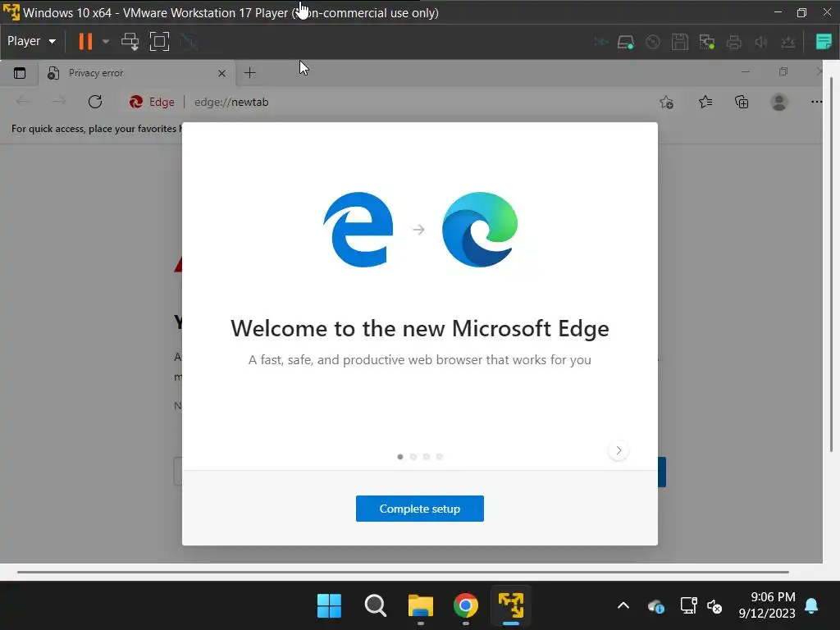Click the Complete setup button
Screen dimensions: 840x630
pyautogui.click(x=419, y=509)
